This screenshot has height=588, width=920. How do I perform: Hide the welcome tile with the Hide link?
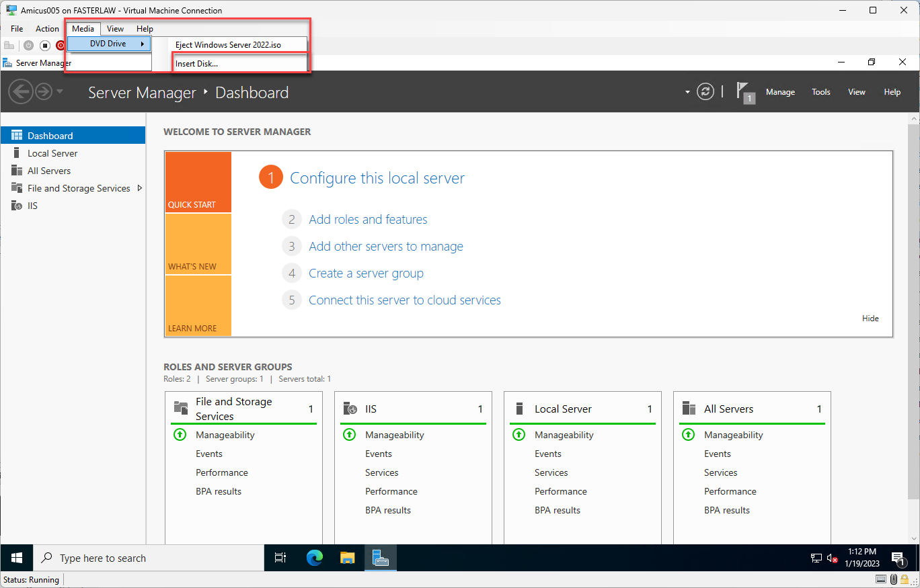[x=870, y=319]
